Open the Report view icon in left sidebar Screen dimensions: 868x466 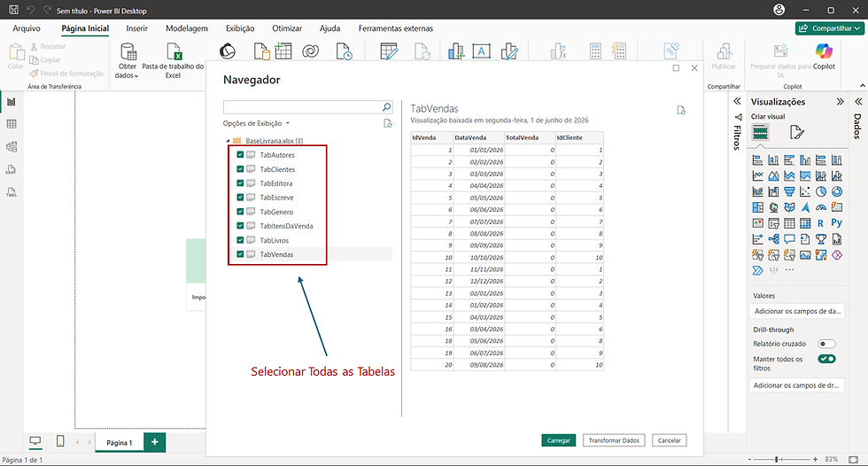click(11, 102)
